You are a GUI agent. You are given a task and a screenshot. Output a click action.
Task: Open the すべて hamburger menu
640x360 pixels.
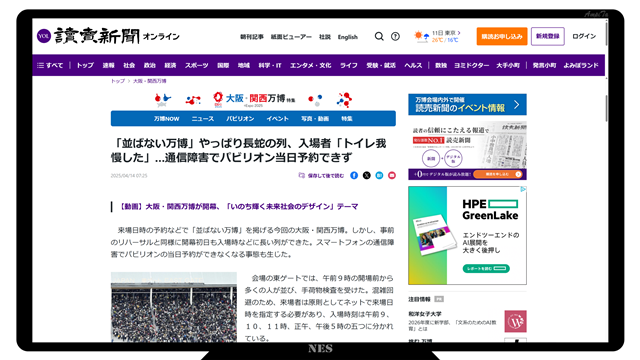pyautogui.click(x=50, y=65)
